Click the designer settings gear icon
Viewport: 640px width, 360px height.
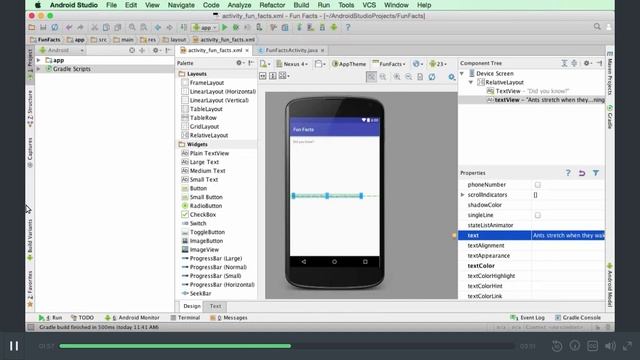451,77
